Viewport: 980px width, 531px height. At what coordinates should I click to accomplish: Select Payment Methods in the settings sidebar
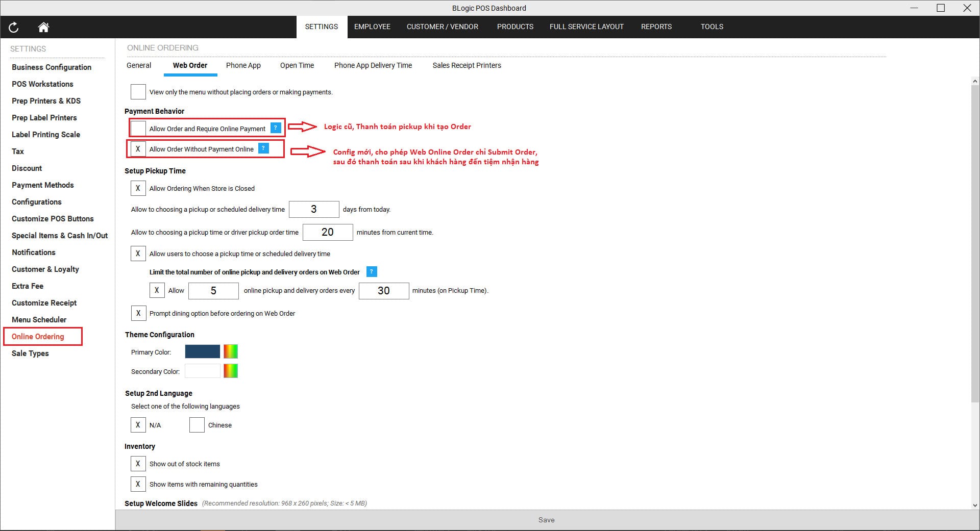pyautogui.click(x=42, y=185)
